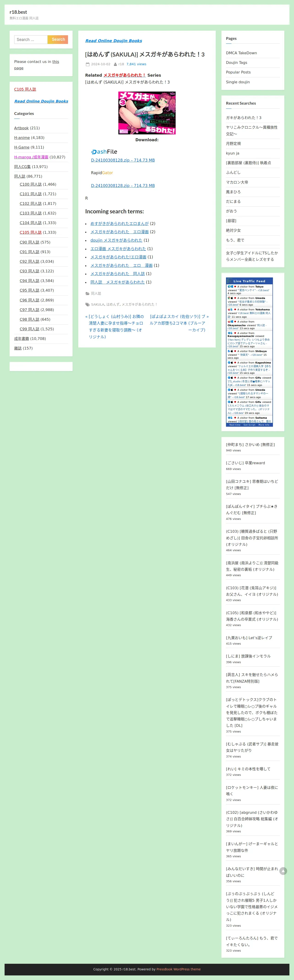
Task: Click the Live Traffic Feed header
Action: click(249, 281)
